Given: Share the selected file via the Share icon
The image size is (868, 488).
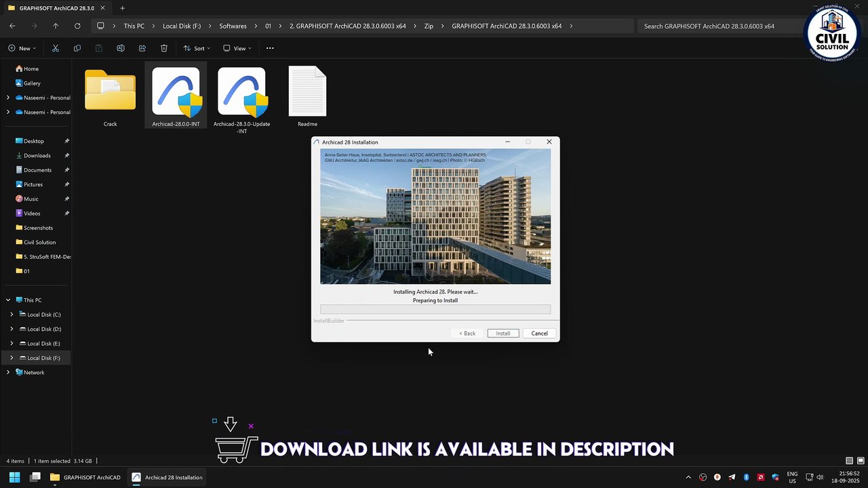Looking at the screenshot, I should click(142, 48).
